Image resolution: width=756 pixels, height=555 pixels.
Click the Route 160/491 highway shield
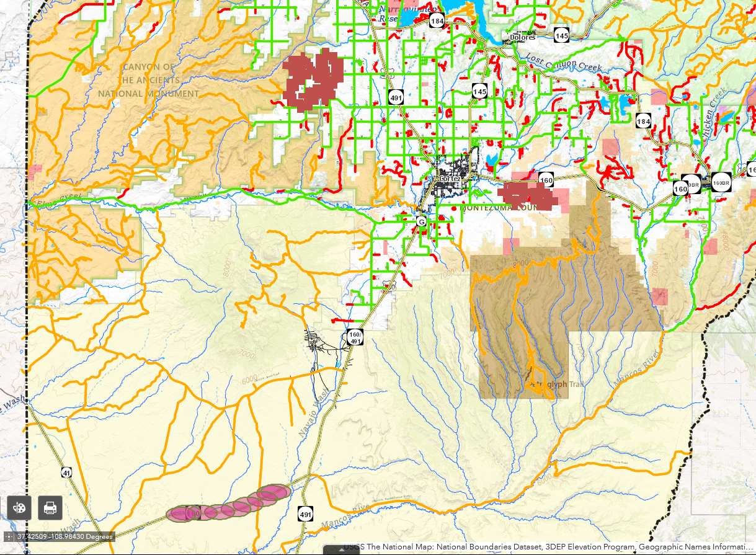point(355,337)
